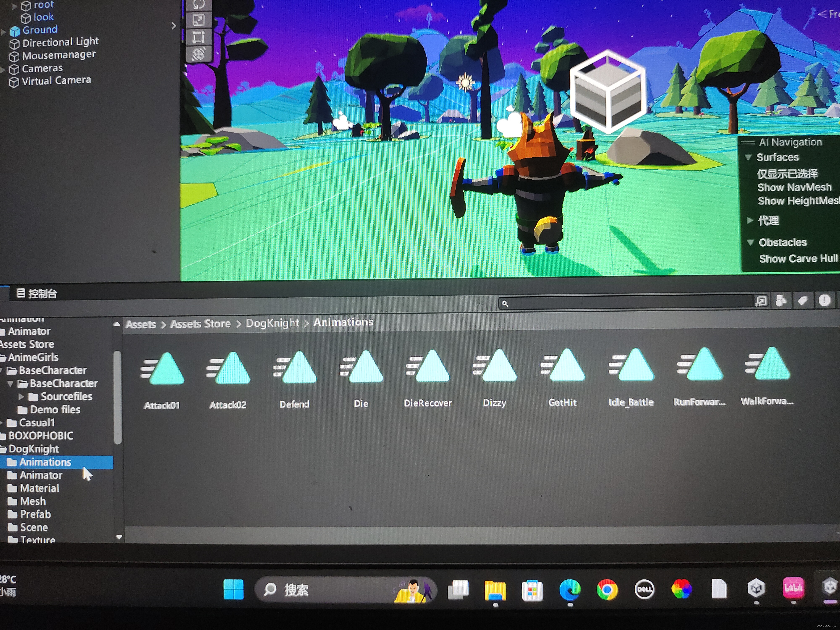Viewport: 840px width, 630px height.
Task: Toggle the Show HeightMesh option
Action: click(x=797, y=201)
